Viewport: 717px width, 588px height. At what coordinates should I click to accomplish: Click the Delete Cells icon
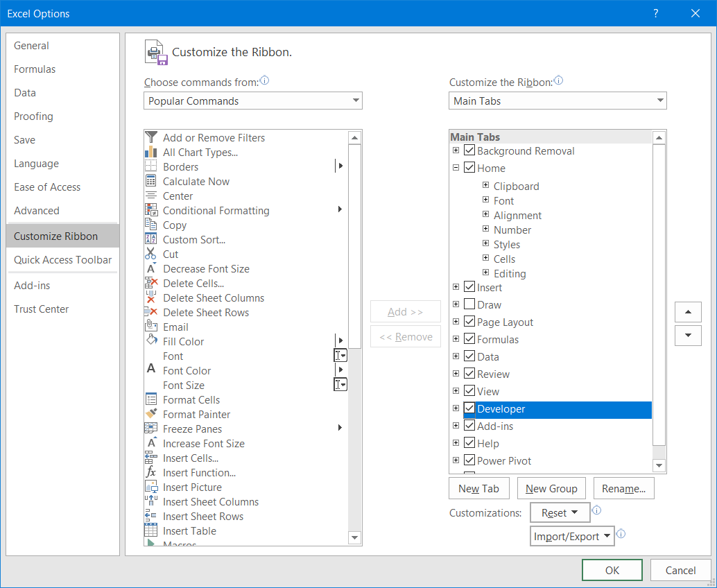click(x=151, y=283)
